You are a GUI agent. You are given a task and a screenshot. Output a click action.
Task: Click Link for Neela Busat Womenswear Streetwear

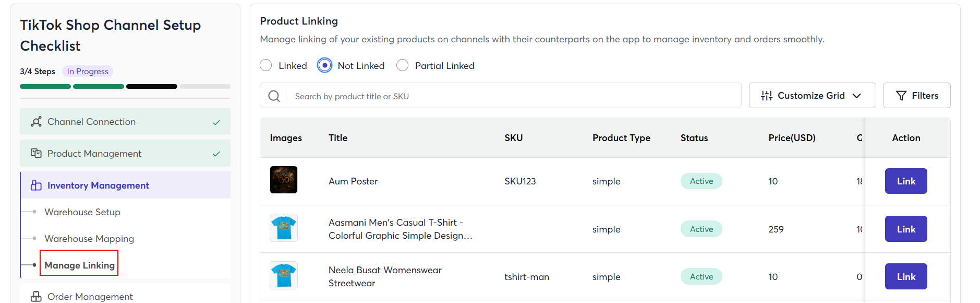click(x=905, y=276)
